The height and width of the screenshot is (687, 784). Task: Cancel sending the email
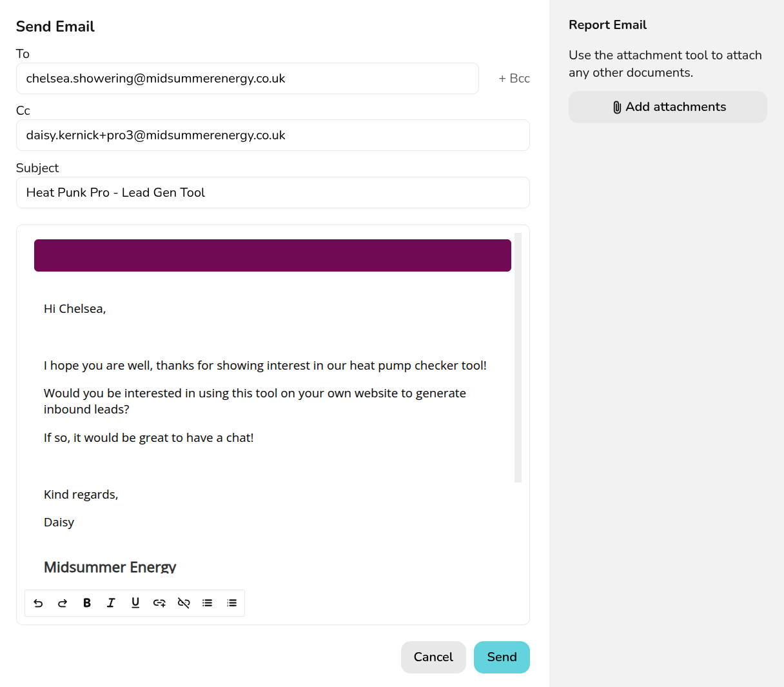point(433,657)
